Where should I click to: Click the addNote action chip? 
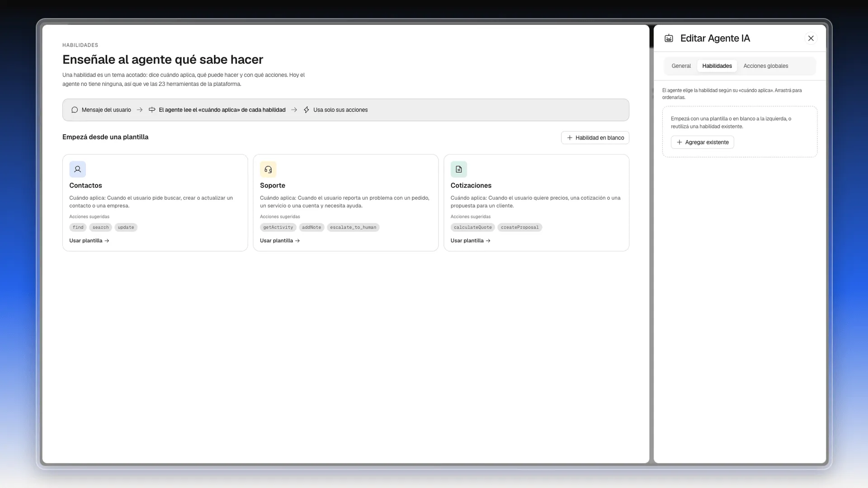311,227
